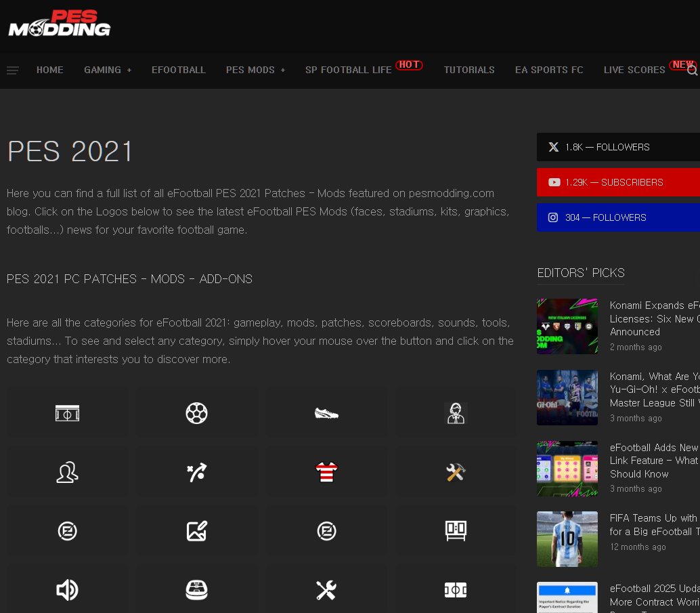Click the EDITORS' PICKS heading
This screenshot has height=613, width=700.
[x=581, y=273]
